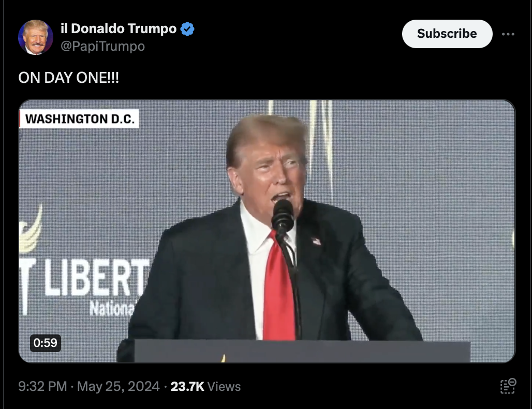532x409 pixels.
Task: Click the golden wing logo in backdrop
Action: click(31, 229)
